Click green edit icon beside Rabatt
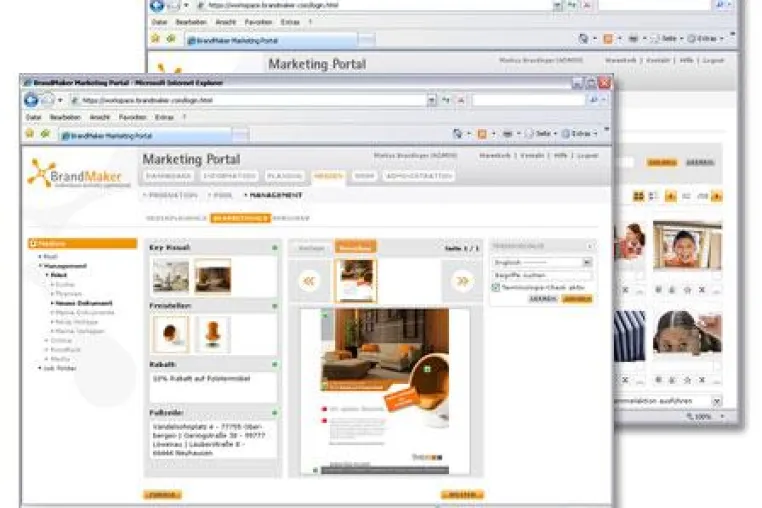 pos(275,364)
